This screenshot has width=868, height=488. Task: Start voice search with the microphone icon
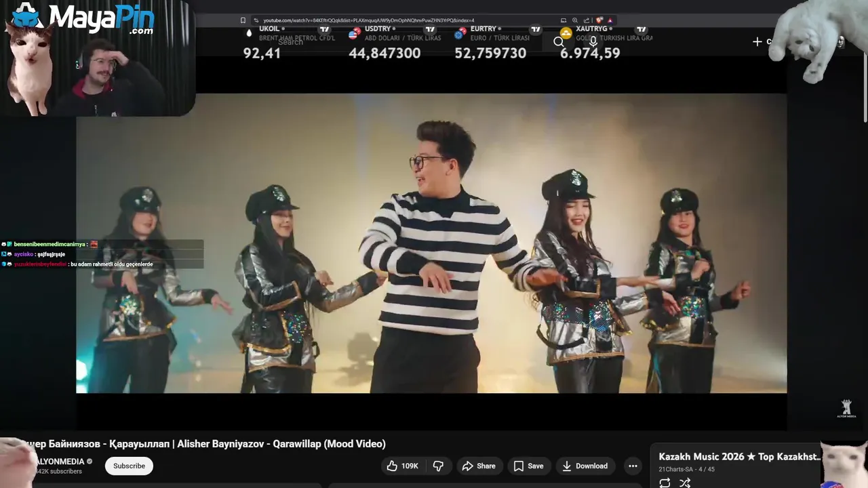(x=593, y=42)
